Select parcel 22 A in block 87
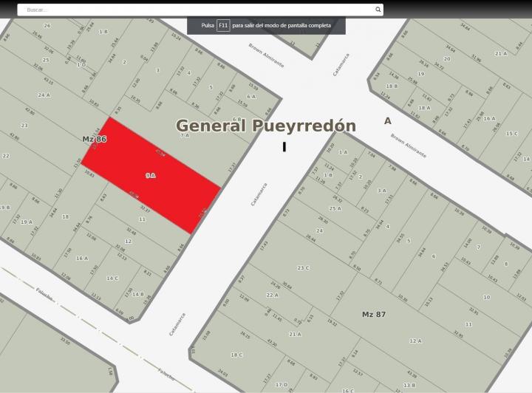This screenshot has height=393, width=532. [x=272, y=295]
